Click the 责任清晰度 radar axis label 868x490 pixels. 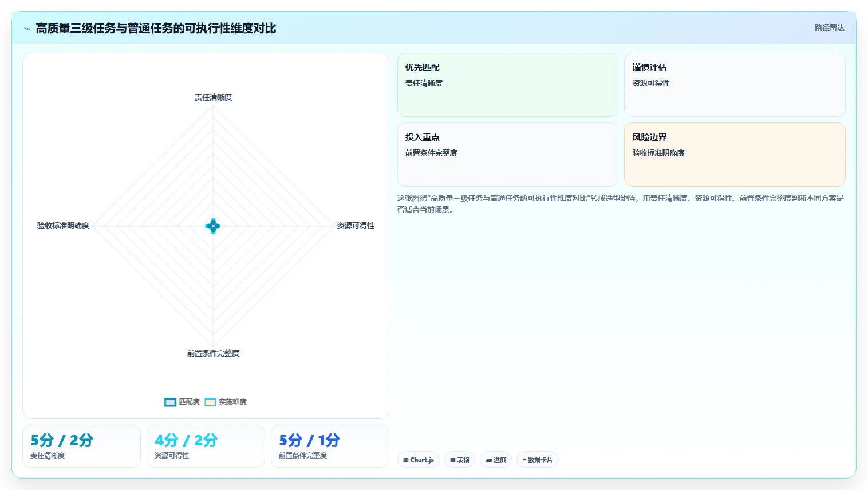(213, 97)
